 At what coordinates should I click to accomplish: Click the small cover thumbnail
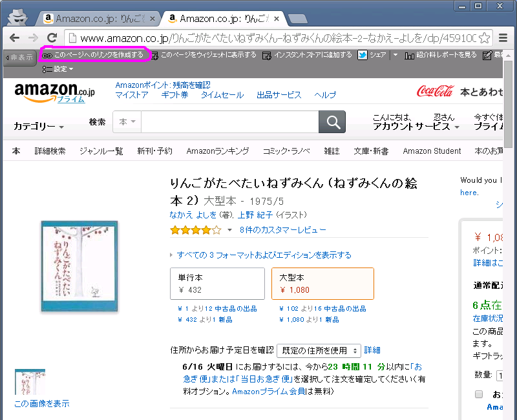pyautogui.click(x=30, y=382)
